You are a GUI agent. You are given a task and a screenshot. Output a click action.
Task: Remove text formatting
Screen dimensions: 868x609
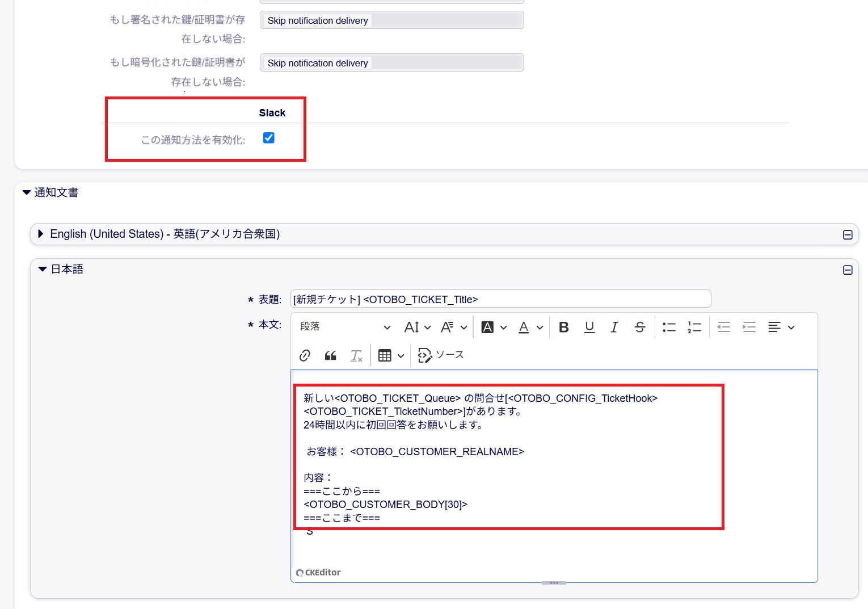pyautogui.click(x=356, y=355)
